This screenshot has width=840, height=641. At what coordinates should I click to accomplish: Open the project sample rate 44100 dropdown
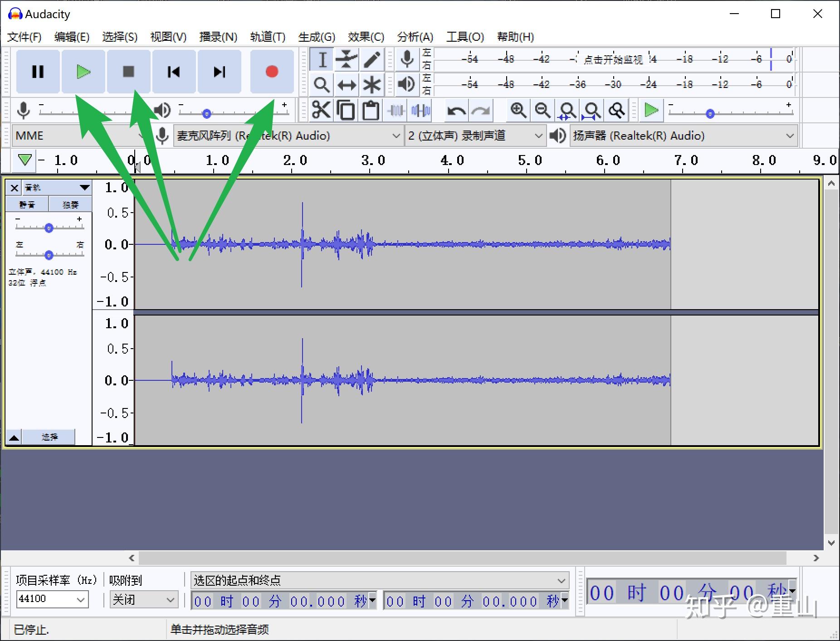tap(52, 599)
